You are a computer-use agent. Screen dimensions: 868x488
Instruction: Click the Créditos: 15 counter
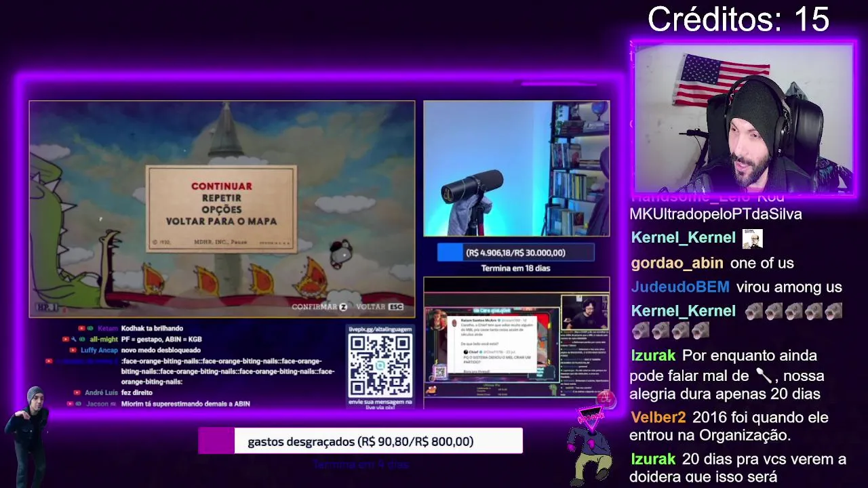(x=738, y=19)
